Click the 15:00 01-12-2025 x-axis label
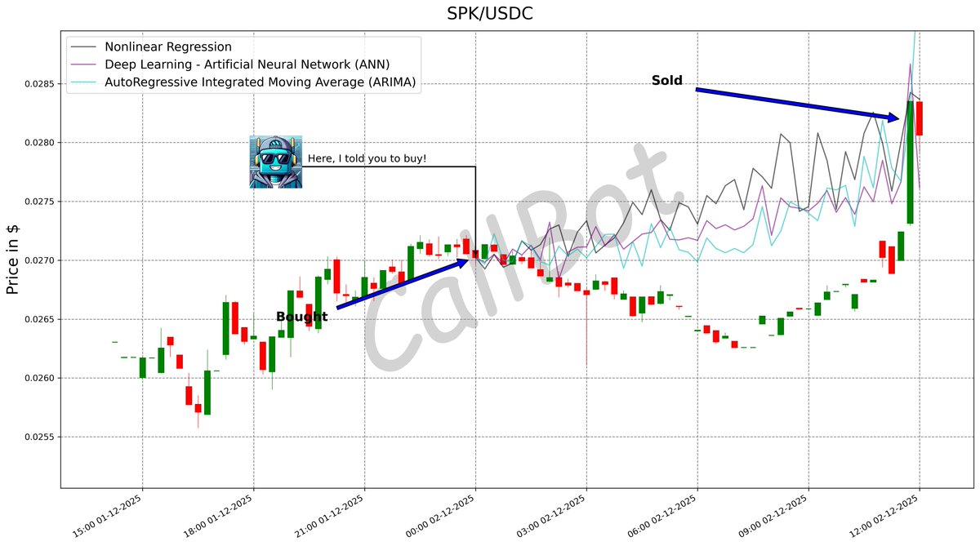 (x=109, y=516)
